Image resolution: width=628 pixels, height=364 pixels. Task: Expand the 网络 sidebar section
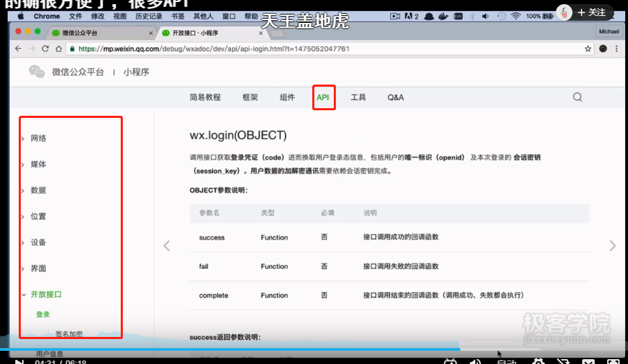(38, 139)
